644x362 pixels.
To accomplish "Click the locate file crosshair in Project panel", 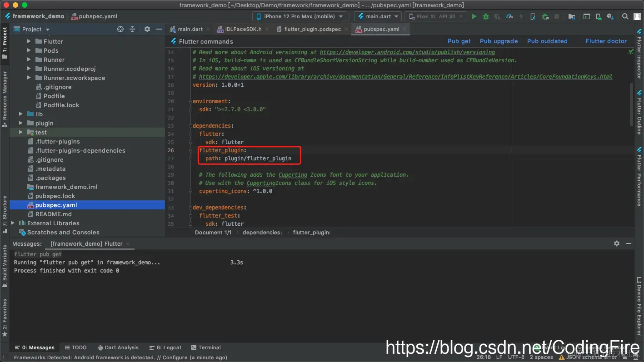I will click(120, 29).
